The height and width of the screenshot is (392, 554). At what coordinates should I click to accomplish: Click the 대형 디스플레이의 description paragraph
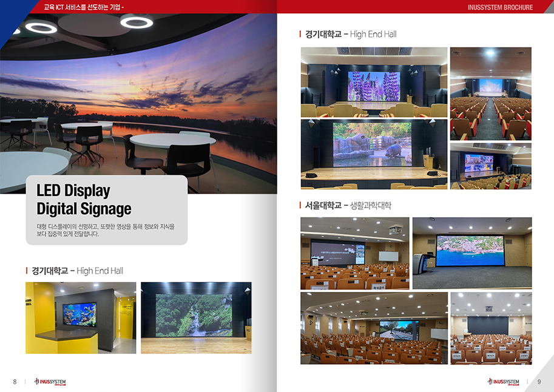[x=105, y=230]
